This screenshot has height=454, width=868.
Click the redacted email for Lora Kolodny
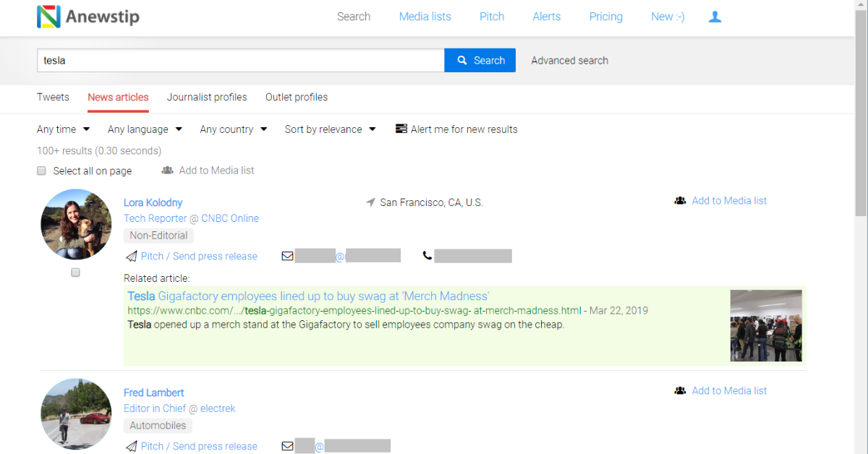tap(348, 256)
